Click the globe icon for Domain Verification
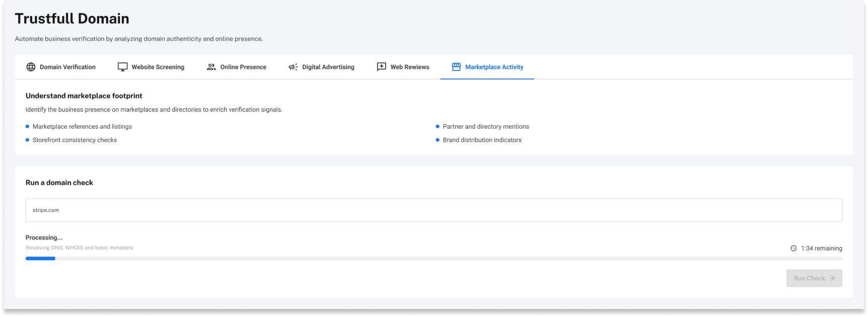 (x=31, y=67)
